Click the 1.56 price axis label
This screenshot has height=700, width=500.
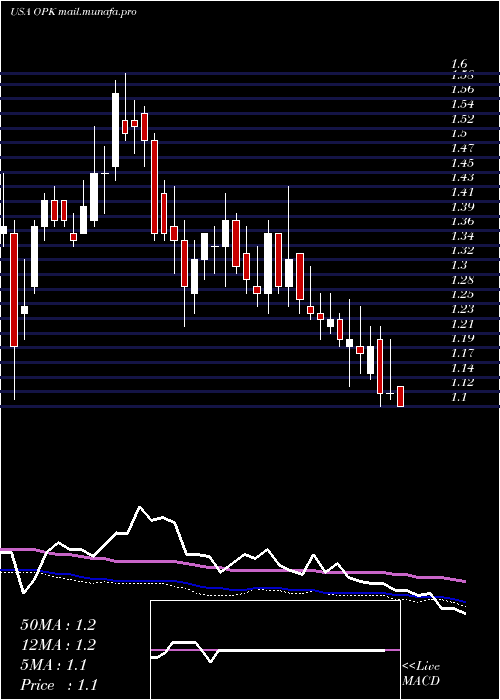tap(462, 89)
